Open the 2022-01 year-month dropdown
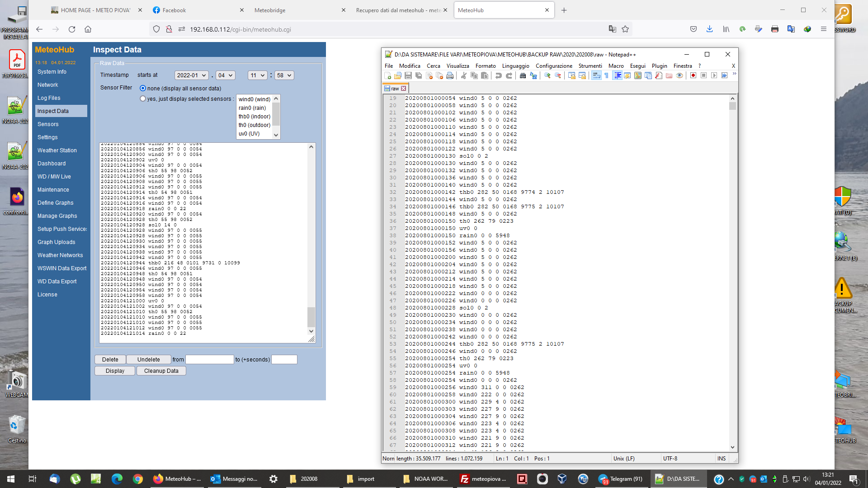The width and height of the screenshot is (868, 488). click(x=191, y=75)
